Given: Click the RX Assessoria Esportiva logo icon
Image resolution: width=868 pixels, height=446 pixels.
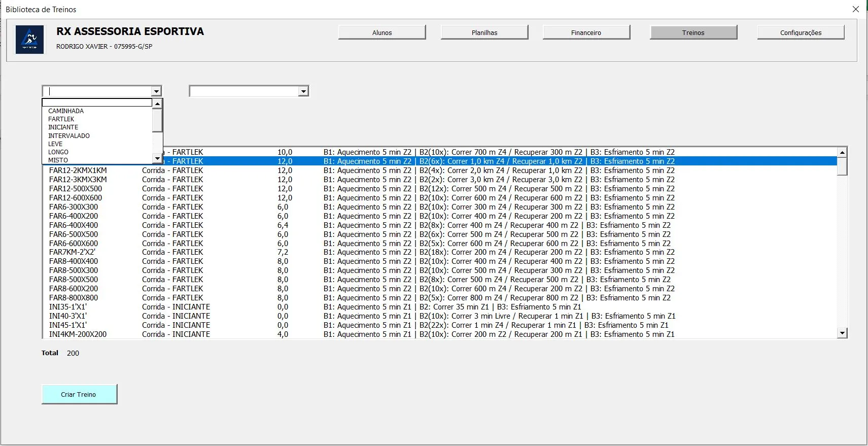Looking at the screenshot, I should tap(29, 40).
